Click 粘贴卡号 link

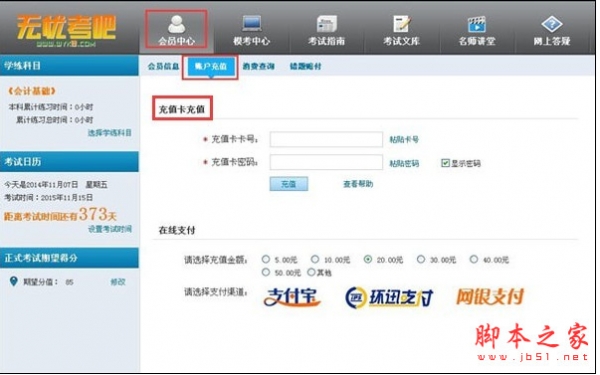[404, 140]
